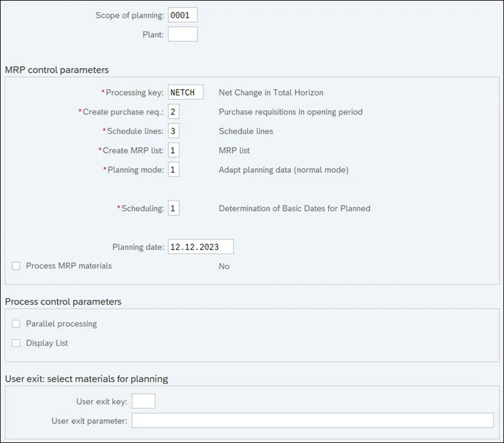The width and height of the screenshot is (504, 443).
Task: Click 'Determination of Basic Dates for Planned' text
Action: pyautogui.click(x=294, y=209)
